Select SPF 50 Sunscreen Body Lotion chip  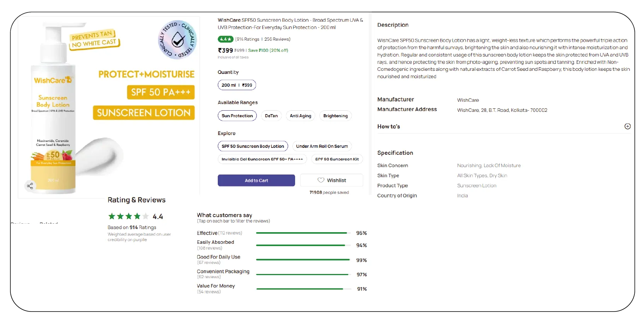(253, 146)
